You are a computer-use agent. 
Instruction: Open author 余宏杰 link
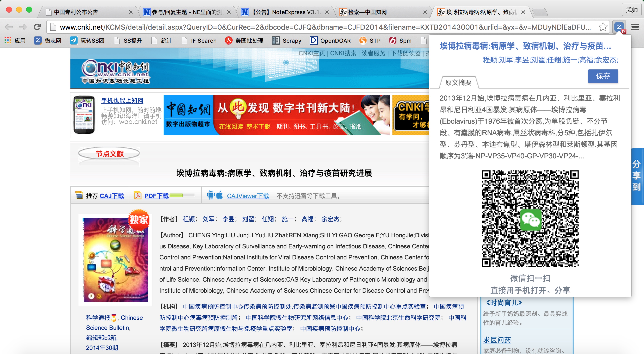coord(330,219)
